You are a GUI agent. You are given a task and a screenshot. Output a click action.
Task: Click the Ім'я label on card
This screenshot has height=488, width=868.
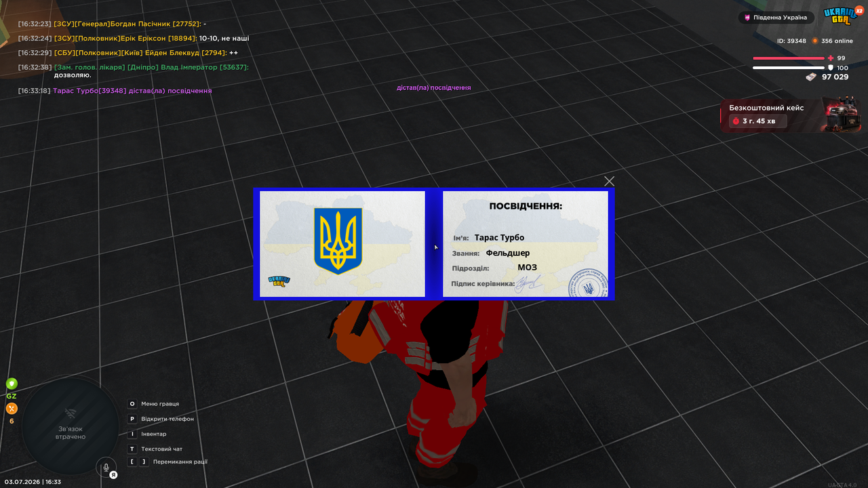pyautogui.click(x=461, y=238)
